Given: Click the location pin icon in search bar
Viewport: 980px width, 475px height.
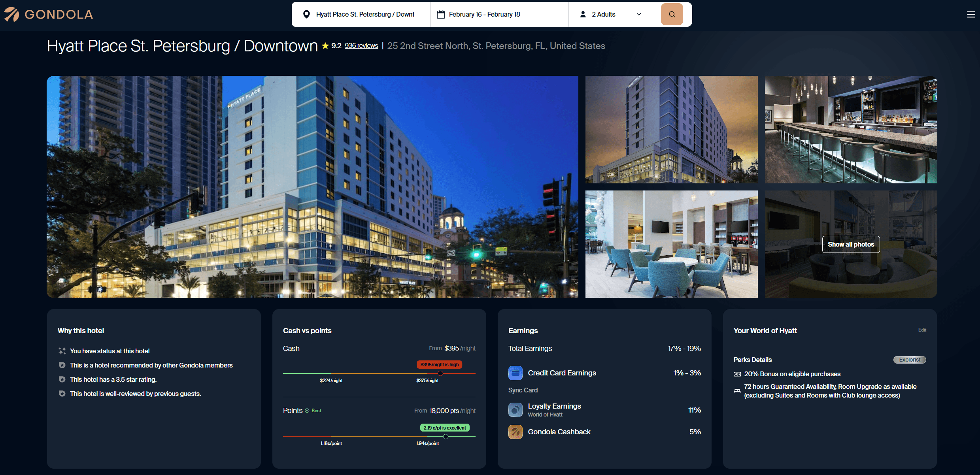Looking at the screenshot, I should pyautogui.click(x=306, y=15).
